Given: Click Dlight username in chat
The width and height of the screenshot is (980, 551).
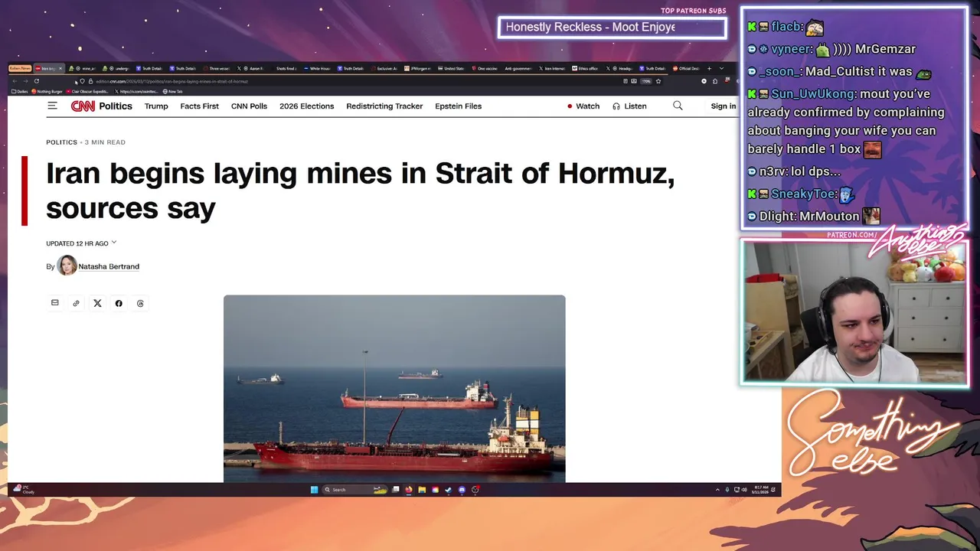Looking at the screenshot, I should [x=777, y=217].
